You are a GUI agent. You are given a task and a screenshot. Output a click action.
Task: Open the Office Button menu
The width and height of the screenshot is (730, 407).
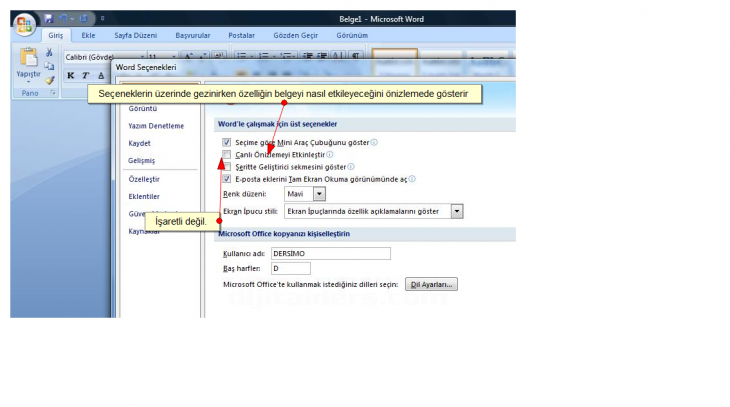coord(24,24)
